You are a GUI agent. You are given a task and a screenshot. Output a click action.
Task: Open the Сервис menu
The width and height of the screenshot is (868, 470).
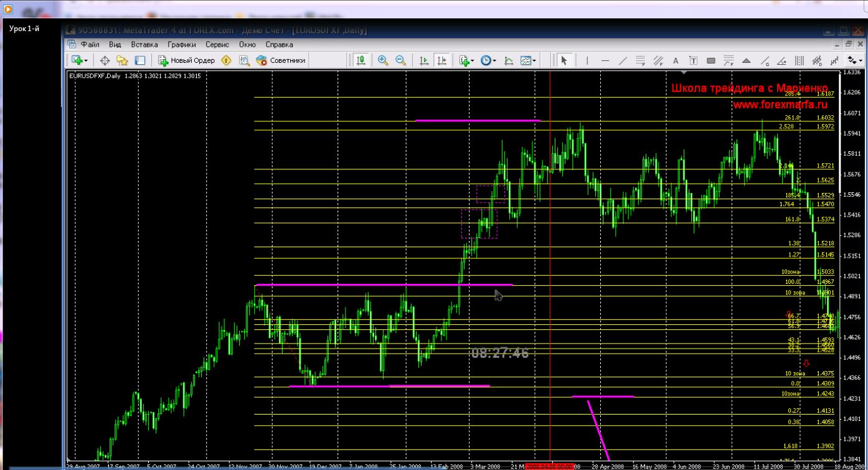tap(217, 44)
